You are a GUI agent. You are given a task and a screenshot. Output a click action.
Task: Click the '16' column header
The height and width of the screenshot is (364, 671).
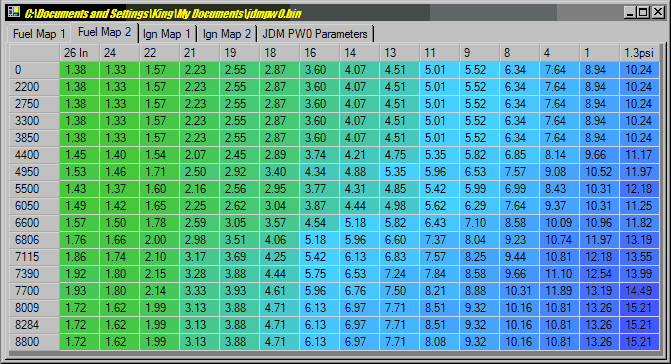(x=320, y=53)
